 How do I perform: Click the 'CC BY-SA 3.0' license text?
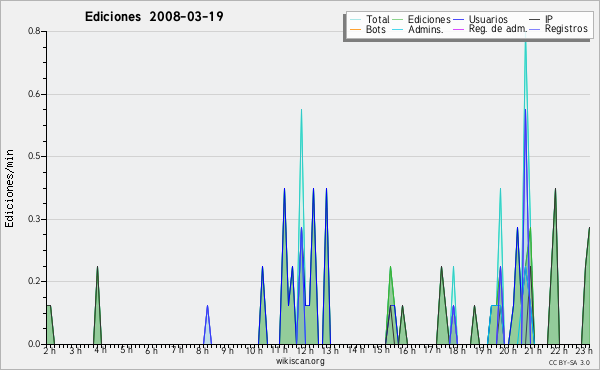569,362
